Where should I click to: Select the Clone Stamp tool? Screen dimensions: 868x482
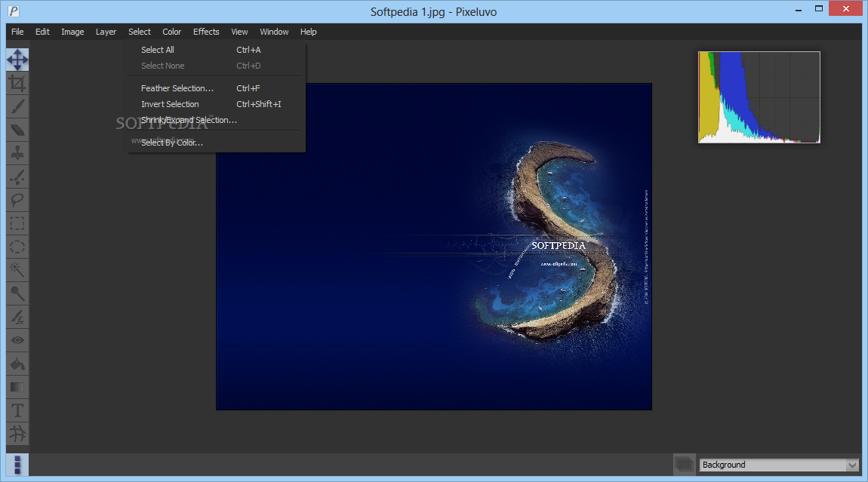17,153
